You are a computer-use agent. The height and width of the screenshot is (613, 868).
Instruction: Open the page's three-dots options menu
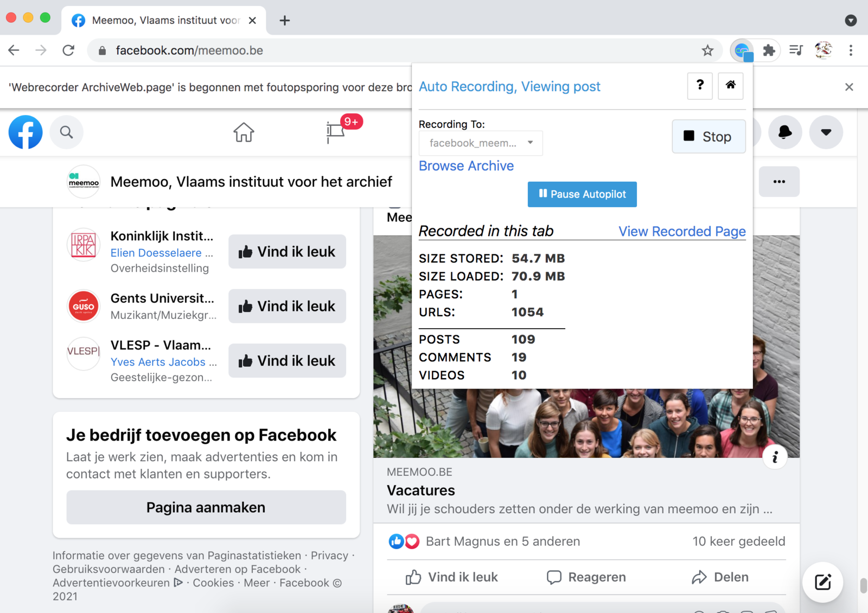pyautogui.click(x=779, y=182)
